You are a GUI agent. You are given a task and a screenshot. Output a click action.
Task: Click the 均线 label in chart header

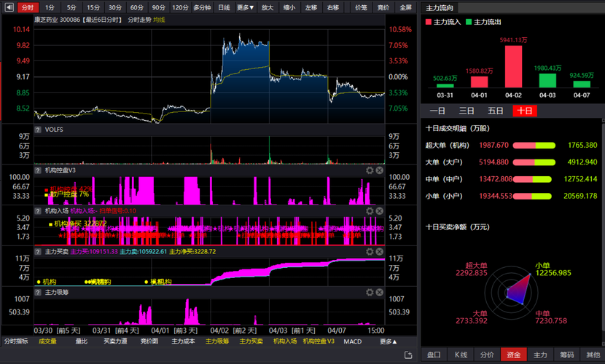pyautogui.click(x=159, y=20)
